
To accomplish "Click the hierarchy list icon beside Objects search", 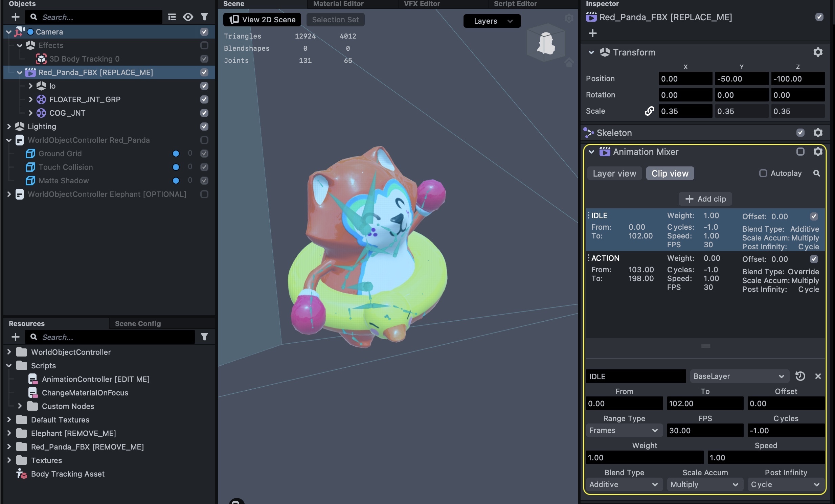I will click(x=172, y=17).
